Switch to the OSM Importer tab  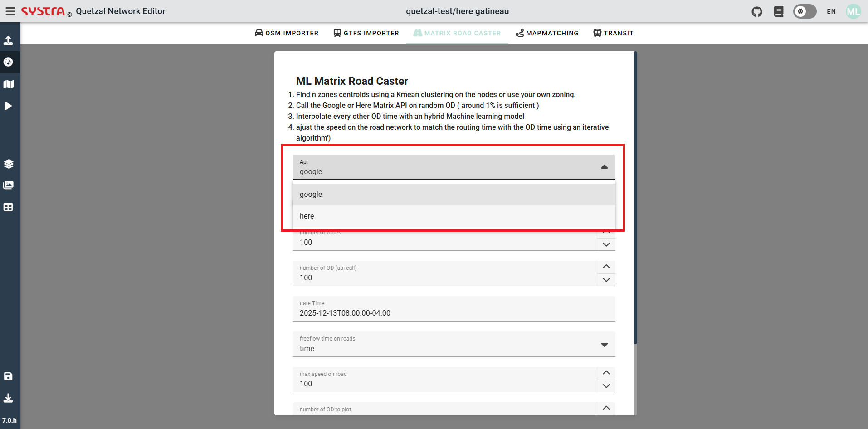[287, 33]
